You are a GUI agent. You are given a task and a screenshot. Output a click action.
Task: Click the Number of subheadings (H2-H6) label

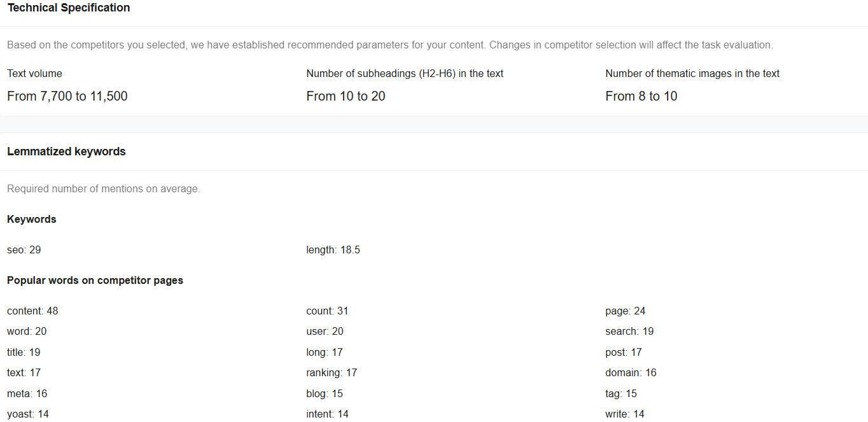click(405, 74)
